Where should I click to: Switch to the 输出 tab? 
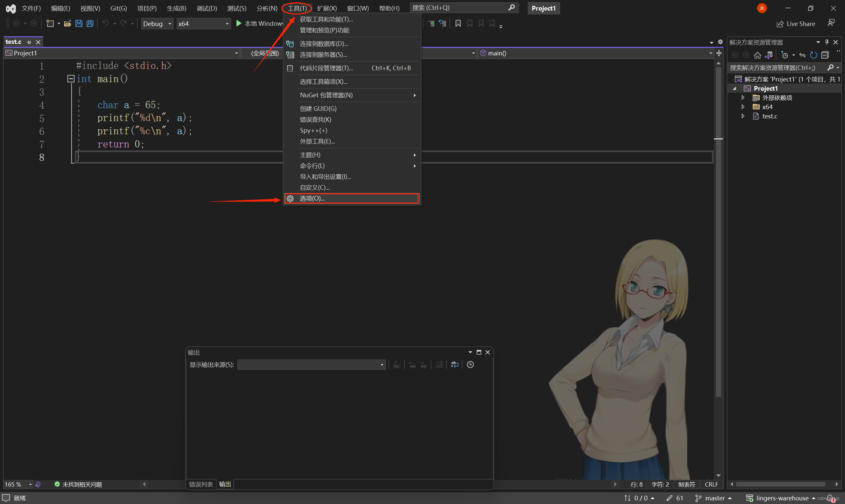coord(225,484)
